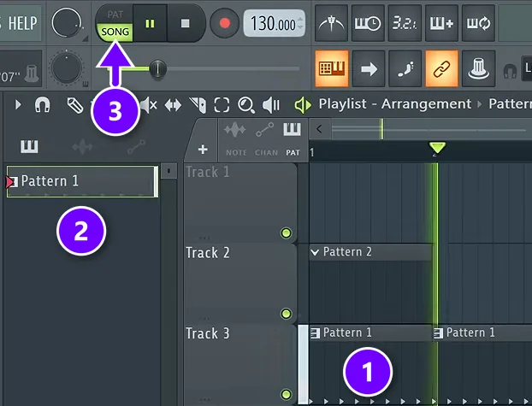Screen dimensions: 532x406
Task: Open the first Pattern 1 clip menu on Track 3
Action: tap(316, 333)
